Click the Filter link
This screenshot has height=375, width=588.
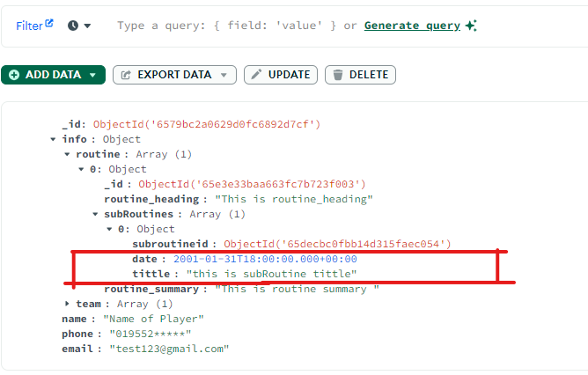tap(29, 26)
